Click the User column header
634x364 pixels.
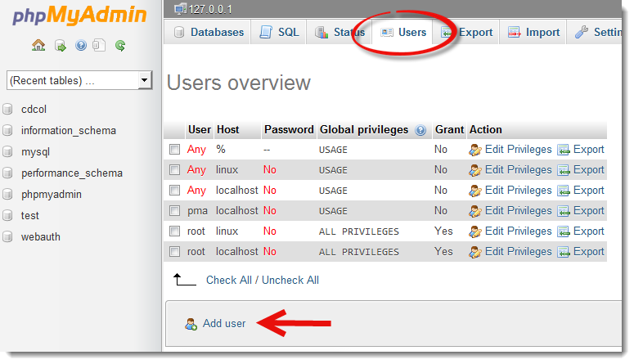click(x=200, y=130)
